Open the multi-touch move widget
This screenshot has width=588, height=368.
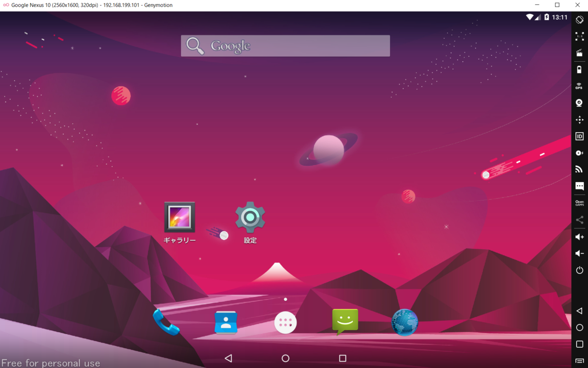point(580,120)
